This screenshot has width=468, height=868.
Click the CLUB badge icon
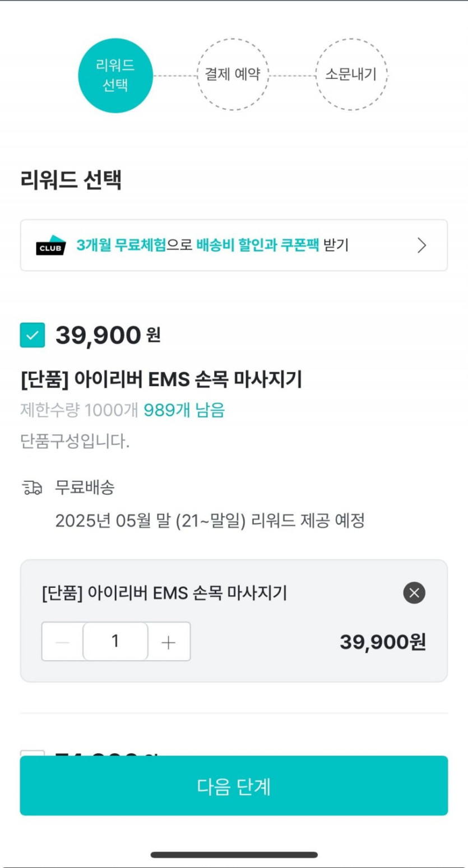pyautogui.click(x=50, y=245)
